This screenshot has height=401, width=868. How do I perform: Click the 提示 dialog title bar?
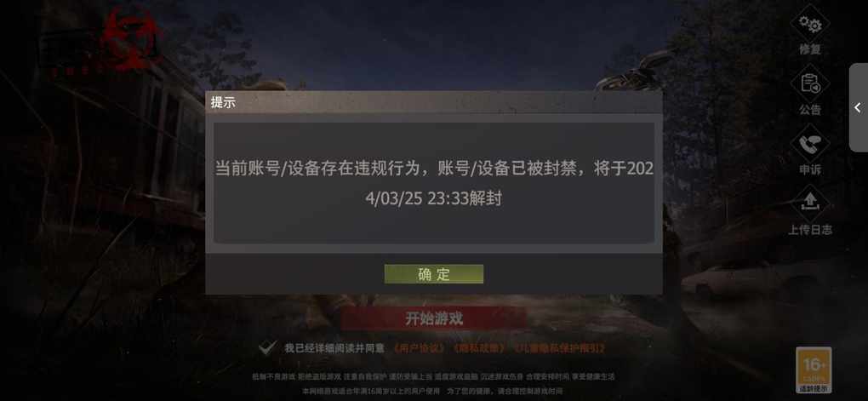(434, 102)
